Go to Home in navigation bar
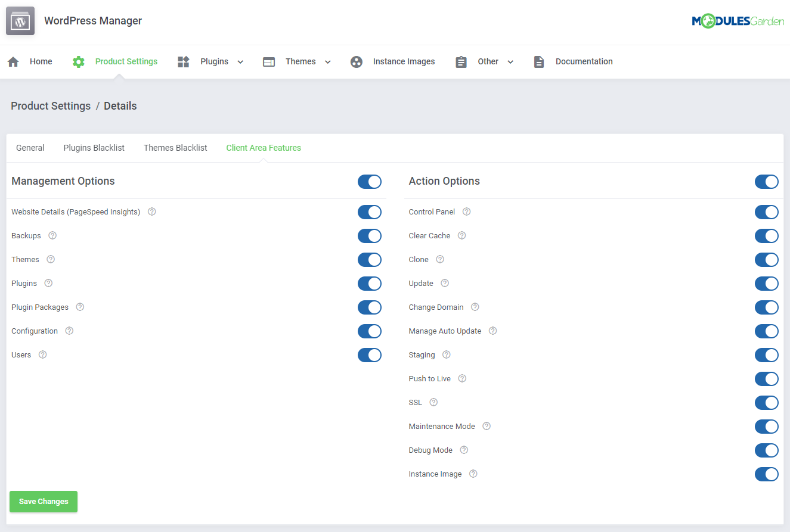 pos(41,61)
